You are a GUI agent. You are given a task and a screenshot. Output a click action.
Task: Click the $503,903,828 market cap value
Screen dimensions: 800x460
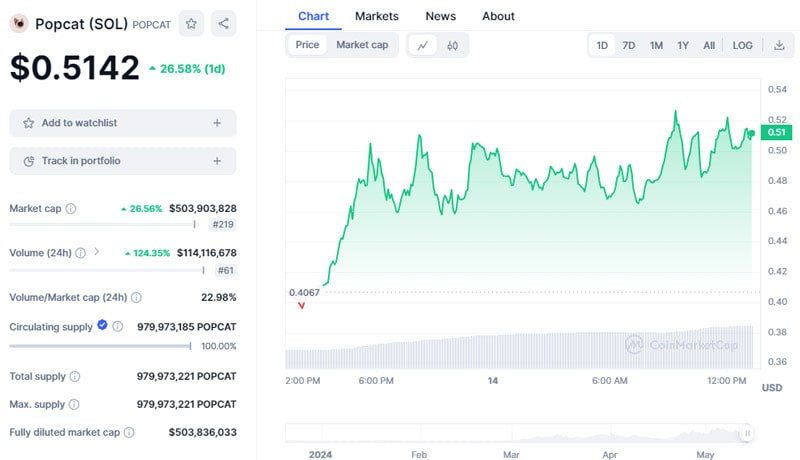pyautogui.click(x=203, y=209)
